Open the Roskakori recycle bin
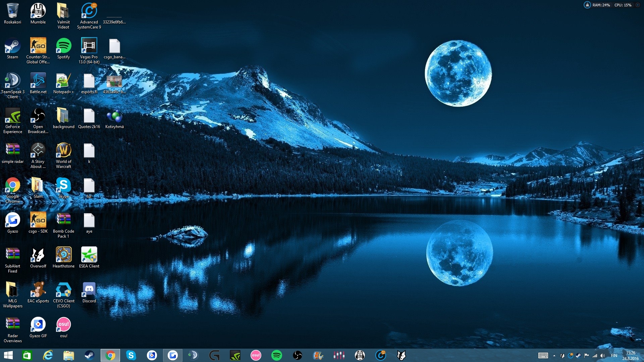Screen dimensions: 644x362 pyautogui.click(x=12, y=11)
